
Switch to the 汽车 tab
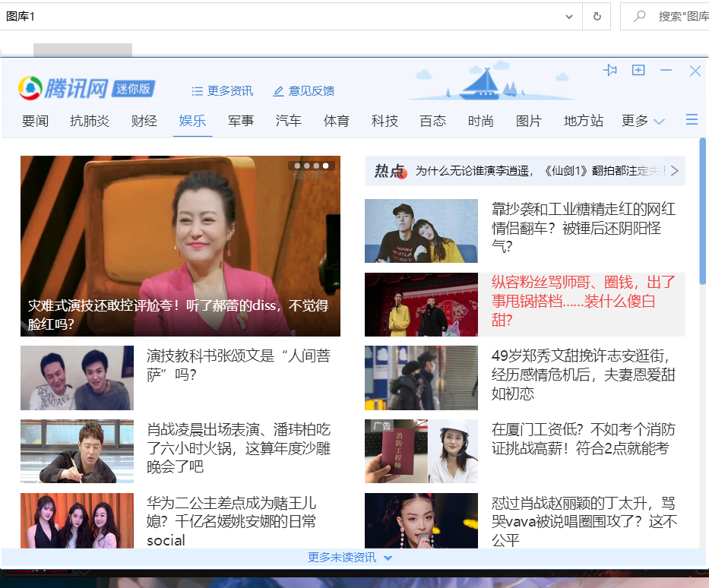289,121
